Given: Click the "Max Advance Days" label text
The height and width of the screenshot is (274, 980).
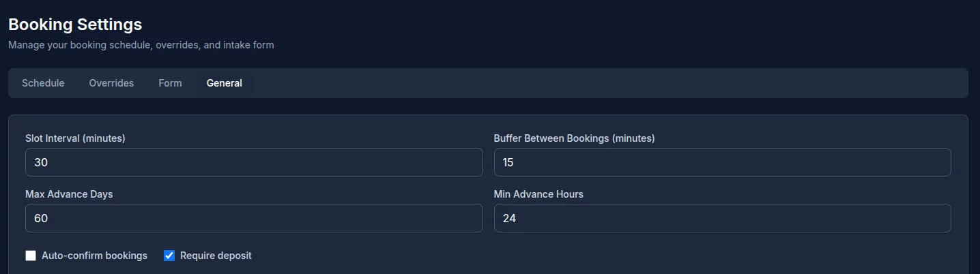Looking at the screenshot, I should coord(69,194).
